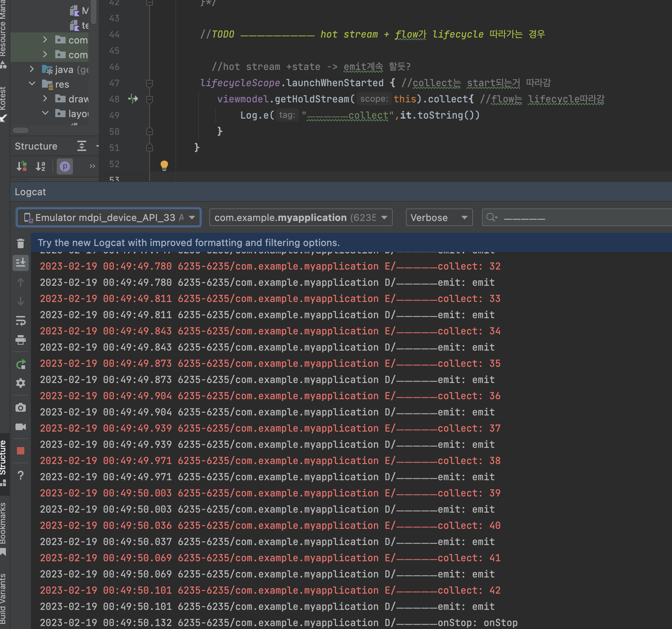Toggle soft-wrap in Logcat output
The height and width of the screenshot is (629, 672).
pyautogui.click(x=21, y=320)
